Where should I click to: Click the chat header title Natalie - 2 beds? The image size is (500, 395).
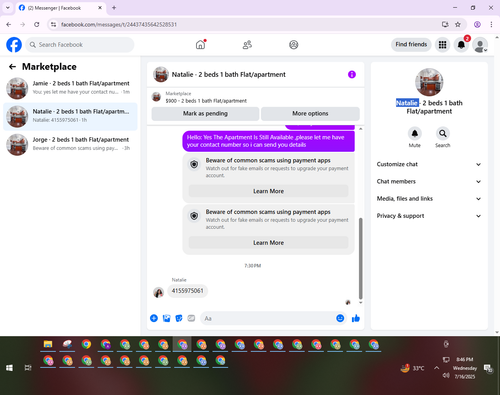[228, 74]
